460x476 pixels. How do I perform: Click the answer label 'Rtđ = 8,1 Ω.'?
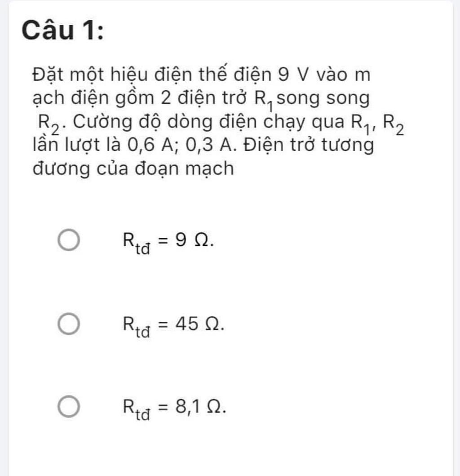(174, 409)
